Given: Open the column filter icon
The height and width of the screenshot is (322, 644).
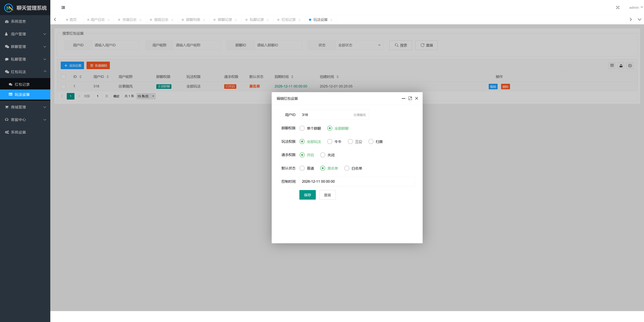Looking at the screenshot, I should coord(612,65).
